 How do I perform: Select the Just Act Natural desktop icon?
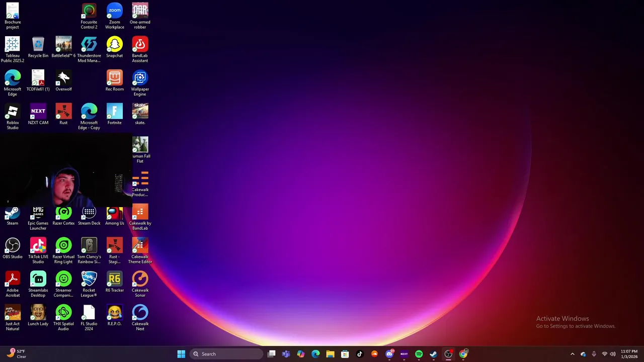coord(13,318)
